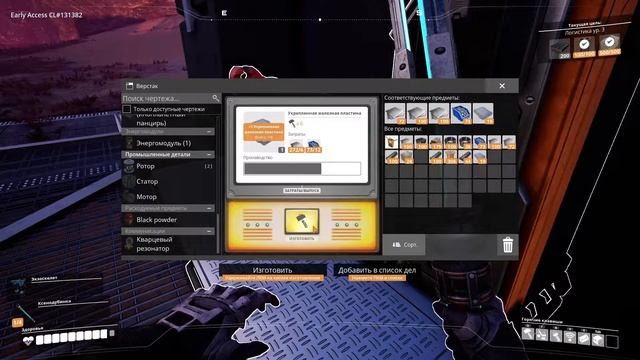This screenshot has height=360, width=640.
Task: Click the Black powder recipe icon
Action: click(129, 220)
